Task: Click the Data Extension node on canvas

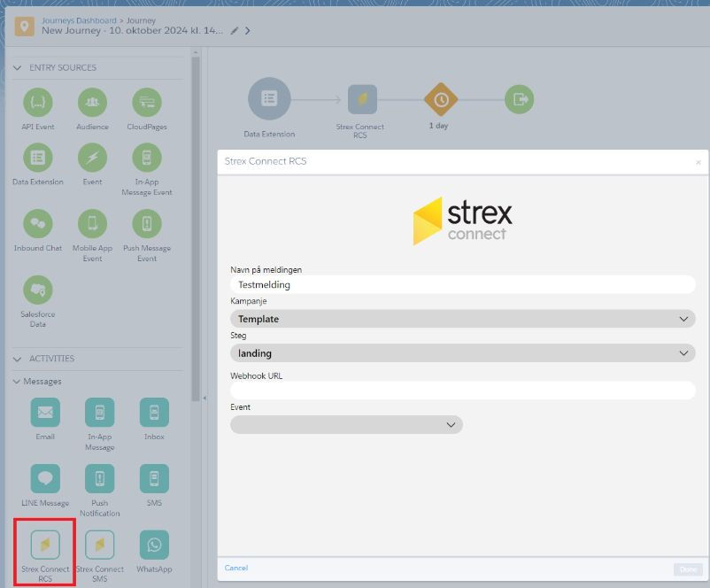Action: [269, 99]
